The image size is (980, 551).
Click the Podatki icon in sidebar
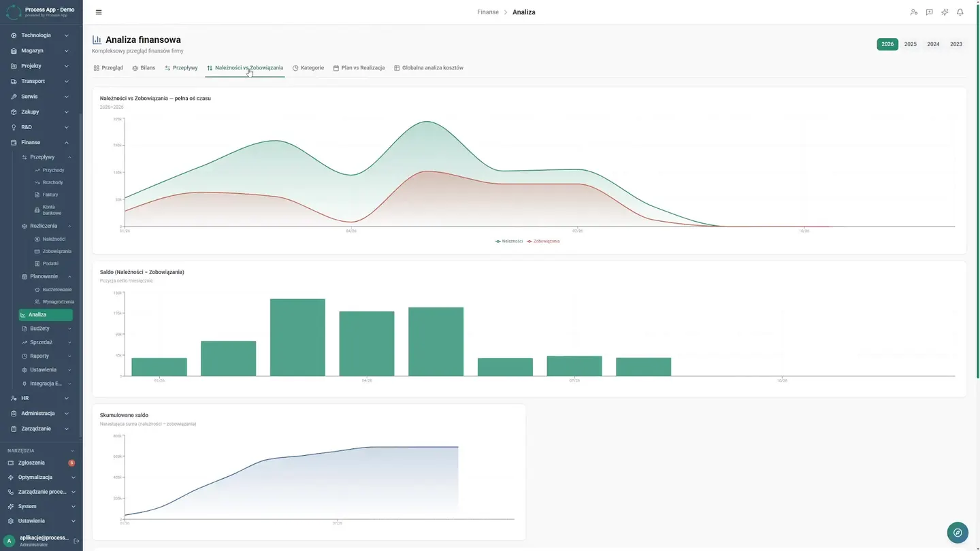[37, 263]
